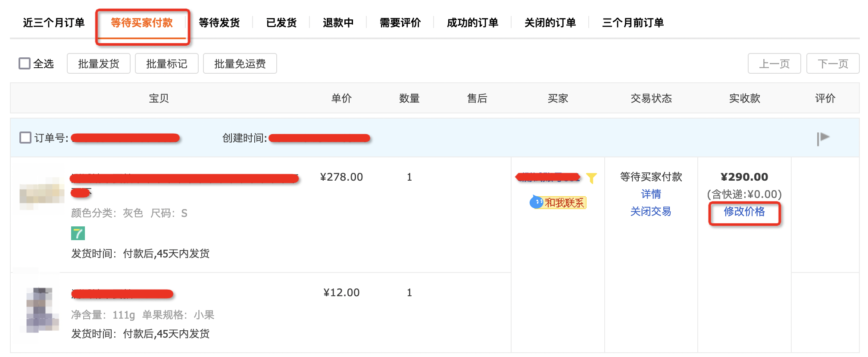
Task: View the 三个月前订单 tab
Action: point(633,23)
